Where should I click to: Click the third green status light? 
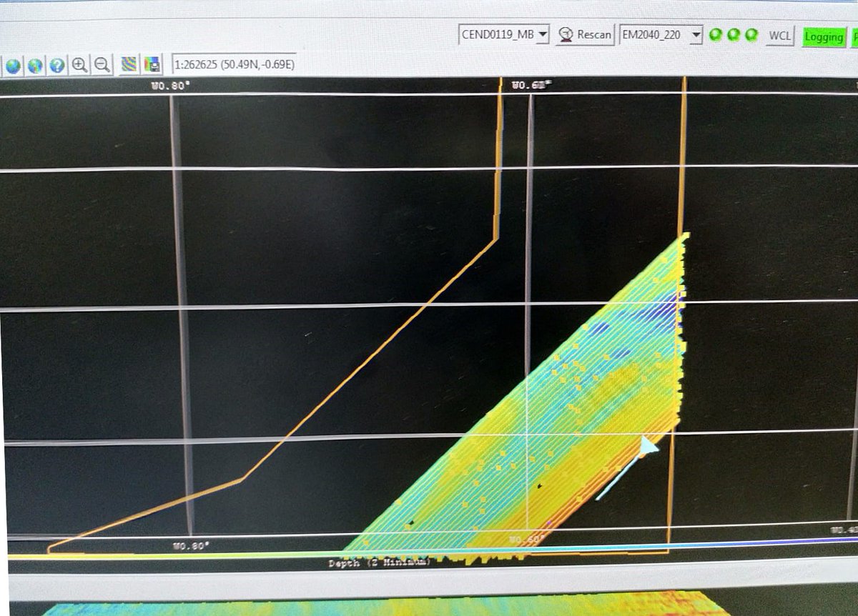pos(751,34)
